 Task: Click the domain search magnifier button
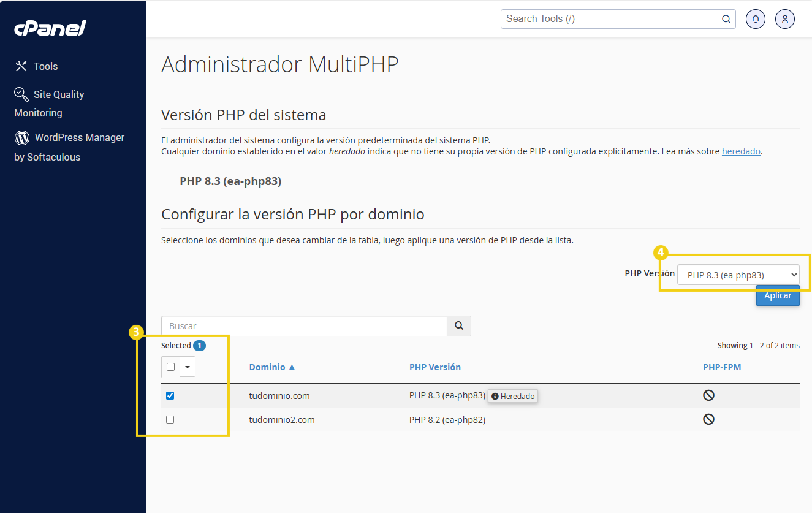[458, 325]
